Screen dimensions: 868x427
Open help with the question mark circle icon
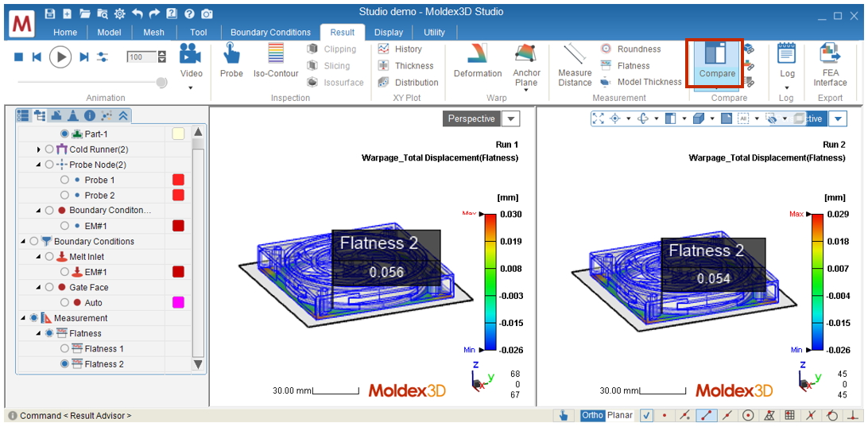click(188, 14)
